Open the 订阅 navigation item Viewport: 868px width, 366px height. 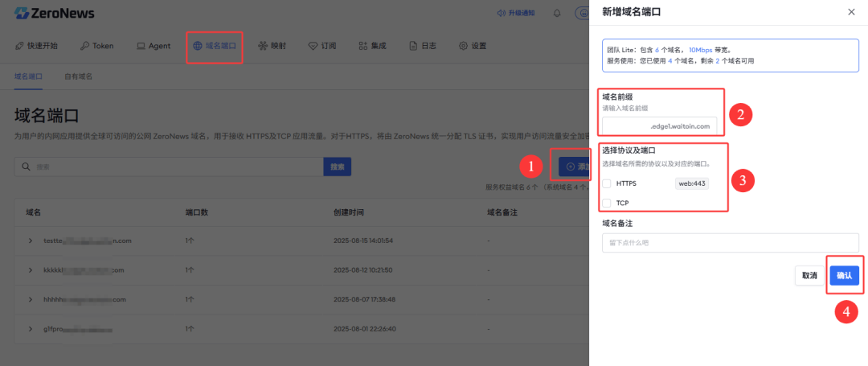click(x=322, y=46)
